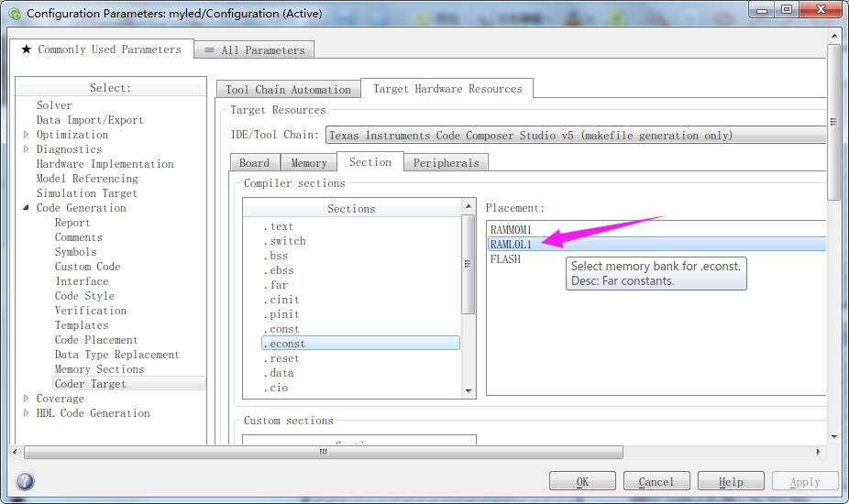Choose FLASH placement memory bank

[x=506, y=258]
